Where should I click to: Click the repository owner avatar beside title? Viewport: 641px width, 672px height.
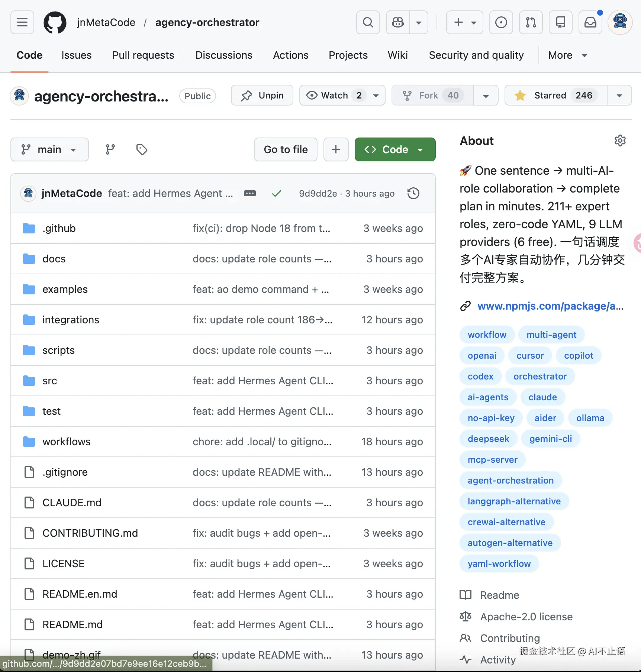(19, 96)
